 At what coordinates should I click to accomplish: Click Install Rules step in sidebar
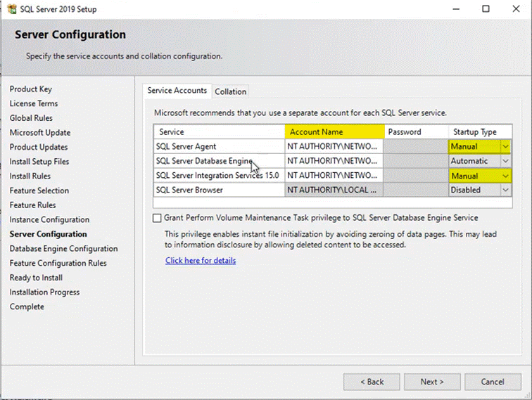(30, 176)
